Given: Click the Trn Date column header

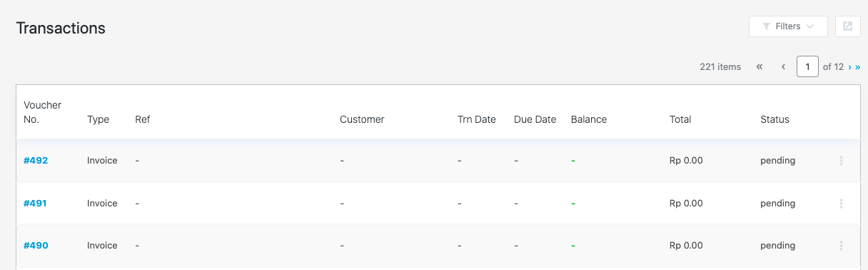Looking at the screenshot, I should (x=477, y=119).
